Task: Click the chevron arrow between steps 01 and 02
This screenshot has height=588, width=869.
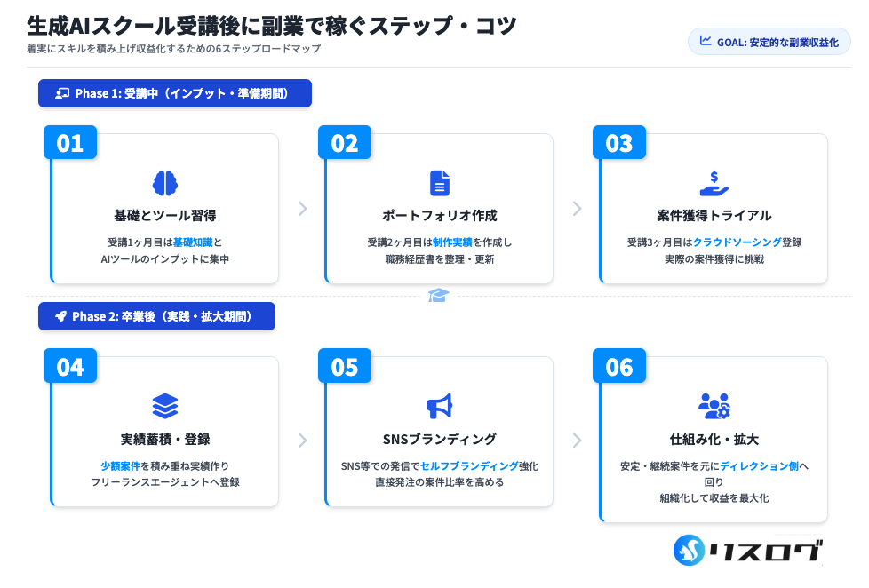Action: [302, 209]
